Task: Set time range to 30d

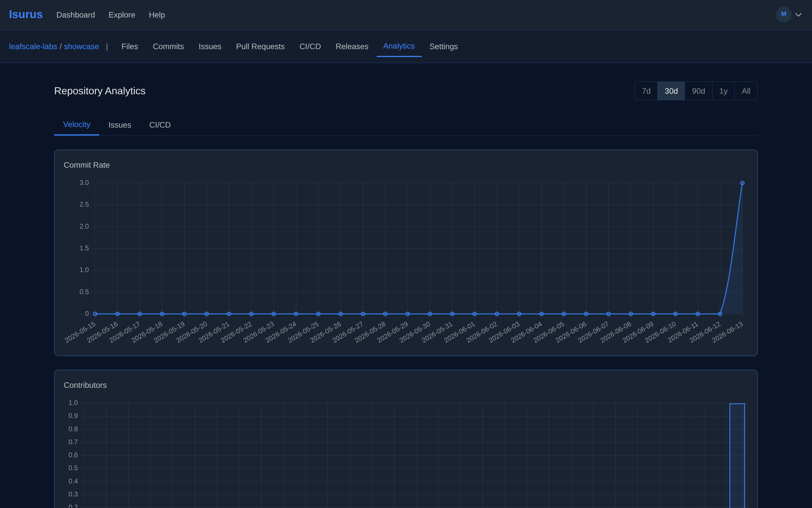Action: tap(671, 91)
